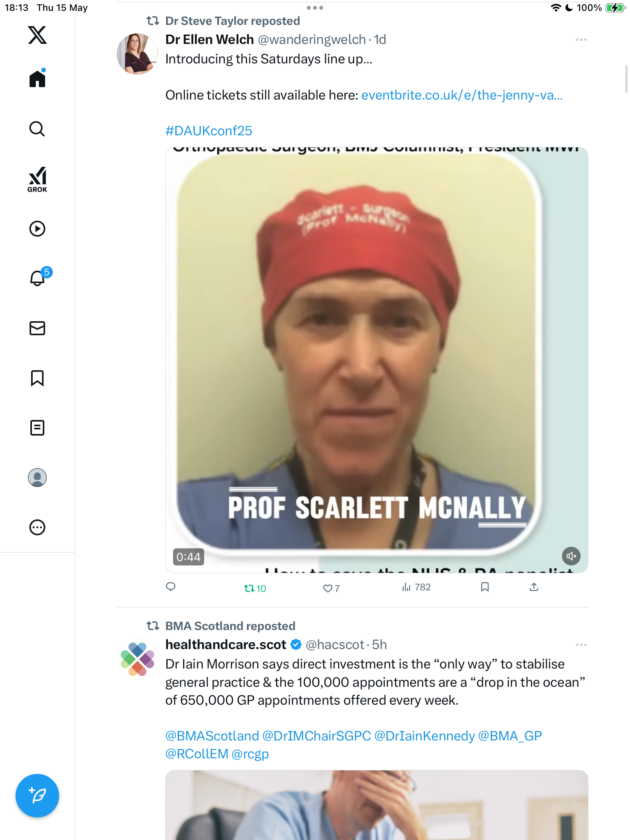Open the #DAUKconf25 hashtag
Screen dimensions: 630x840
[x=209, y=131]
